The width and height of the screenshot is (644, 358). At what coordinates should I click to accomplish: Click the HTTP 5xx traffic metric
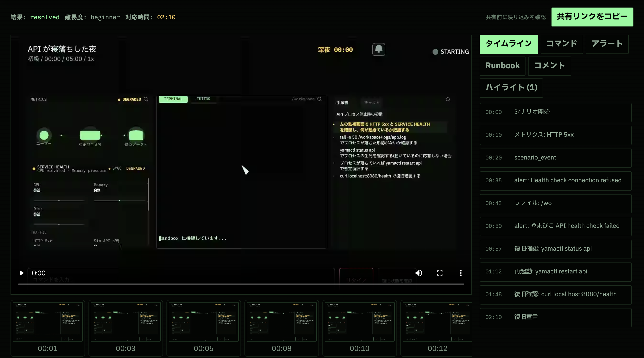tap(42, 241)
